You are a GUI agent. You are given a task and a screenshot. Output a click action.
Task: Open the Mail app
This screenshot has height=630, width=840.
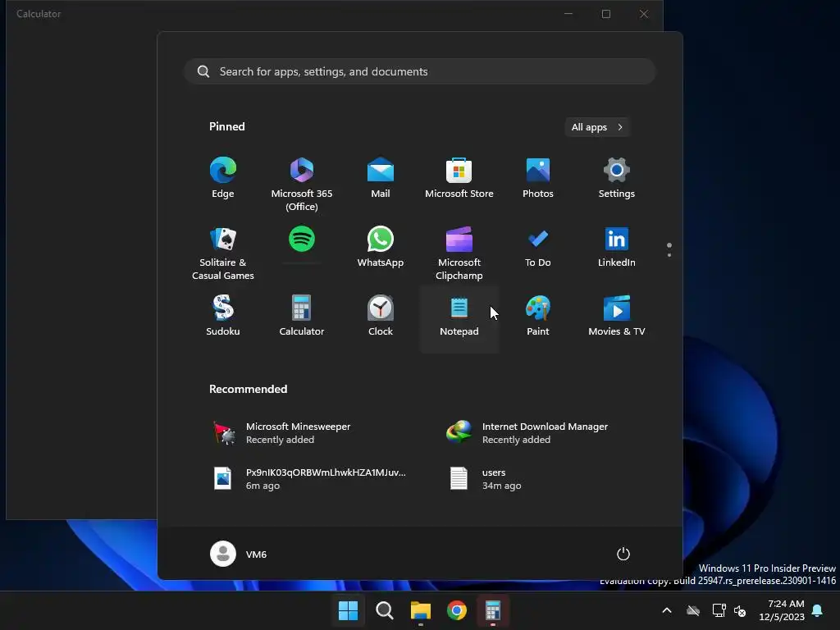coord(381,179)
